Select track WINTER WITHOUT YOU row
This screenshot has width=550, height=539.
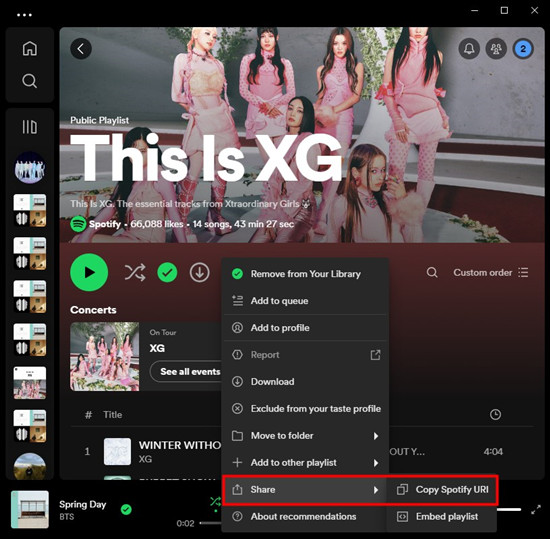302,451
